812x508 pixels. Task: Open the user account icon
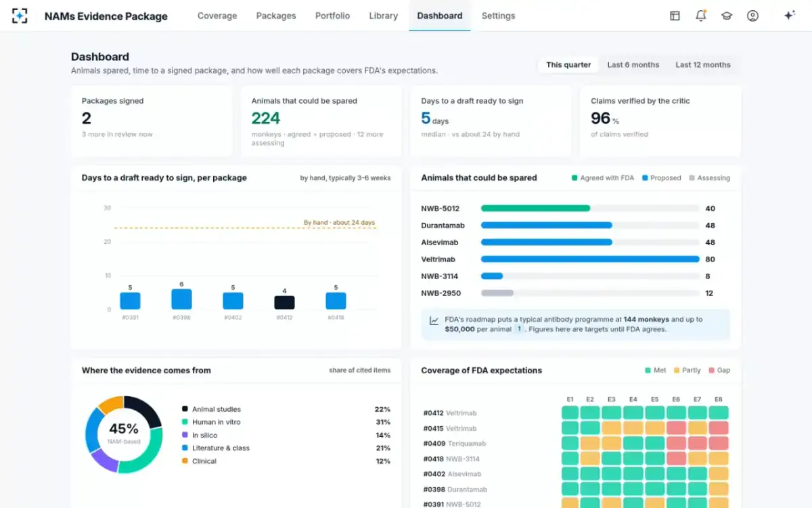click(752, 16)
